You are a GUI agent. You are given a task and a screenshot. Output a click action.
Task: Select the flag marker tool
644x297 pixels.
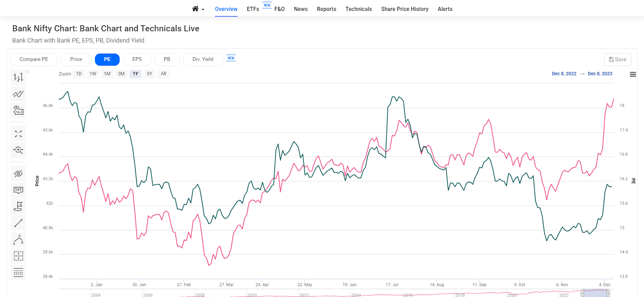click(x=18, y=206)
